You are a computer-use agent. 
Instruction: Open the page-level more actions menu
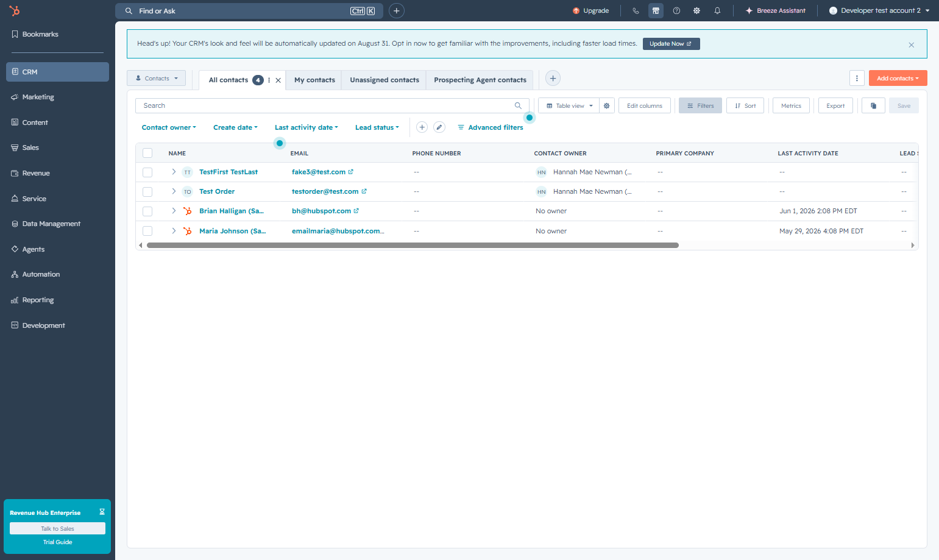click(x=857, y=78)
